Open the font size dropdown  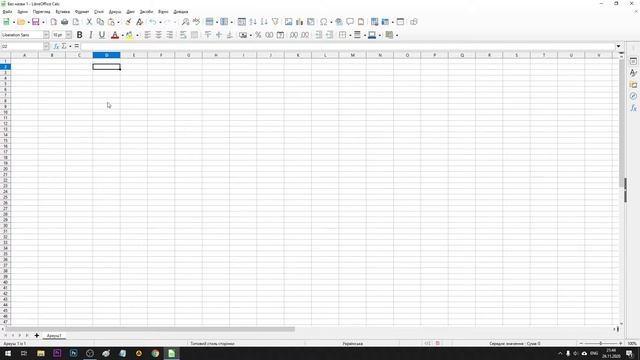point(69,35)
